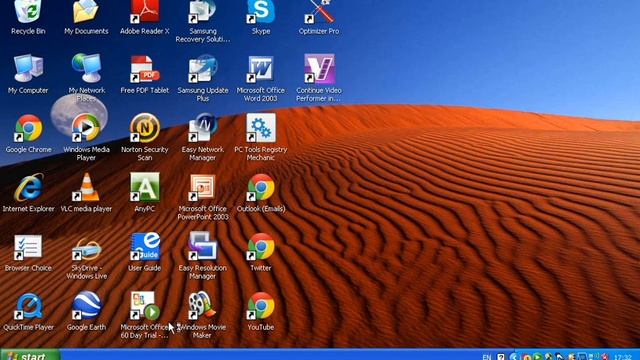This screenshot has height=360, width=640.
Task: Open Samsung Recovery Solution shortcut
Action: point(202,11)
